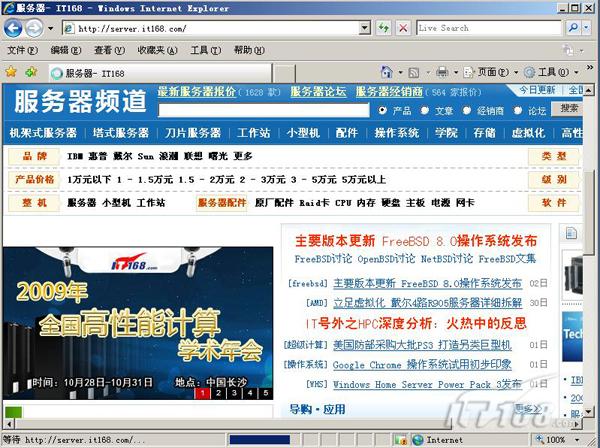Open the search provider dropdown arrow
The height and width of the screenshot is (448, 600).
[586, 28]
